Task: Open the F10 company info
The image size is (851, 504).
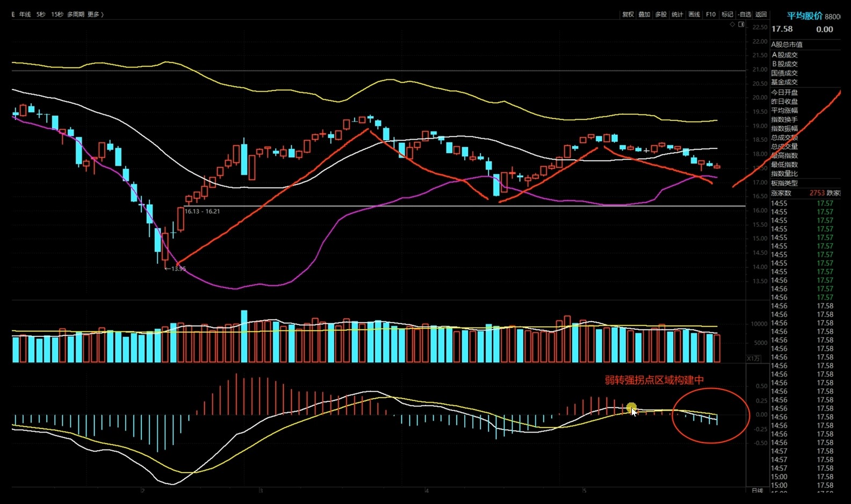Action: (711, 15)
